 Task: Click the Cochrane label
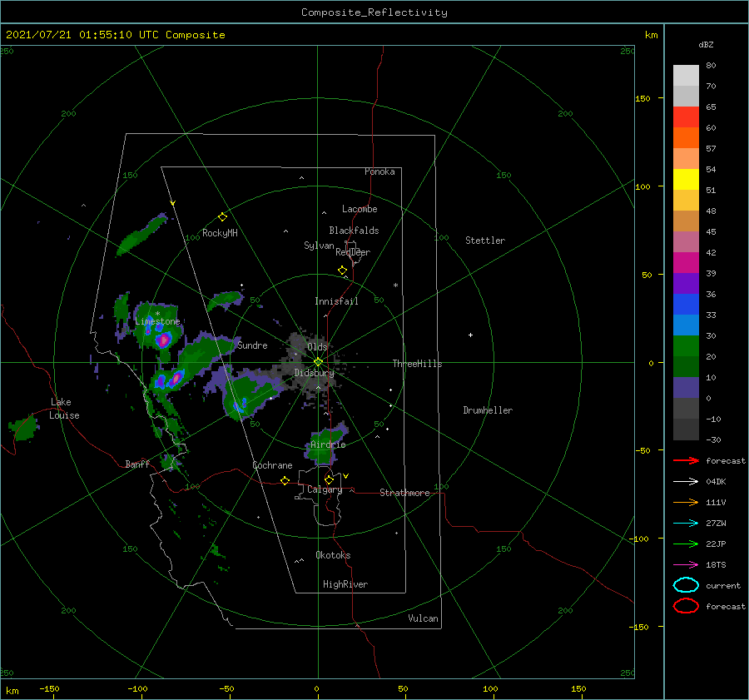pos(272,465)
